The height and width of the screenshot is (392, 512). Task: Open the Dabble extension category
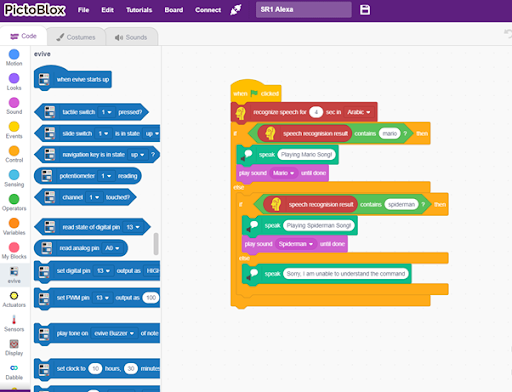(x=14, y=372)
